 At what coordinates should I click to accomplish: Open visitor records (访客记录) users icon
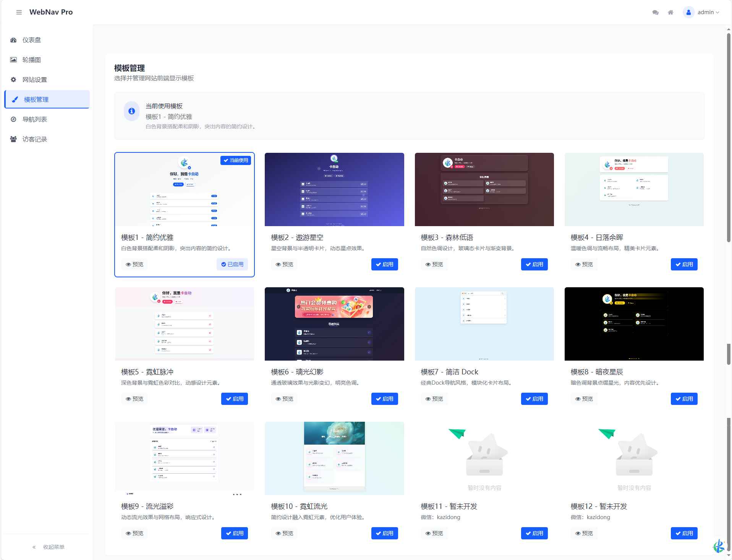pyautogui.click(x=14, y=139)
